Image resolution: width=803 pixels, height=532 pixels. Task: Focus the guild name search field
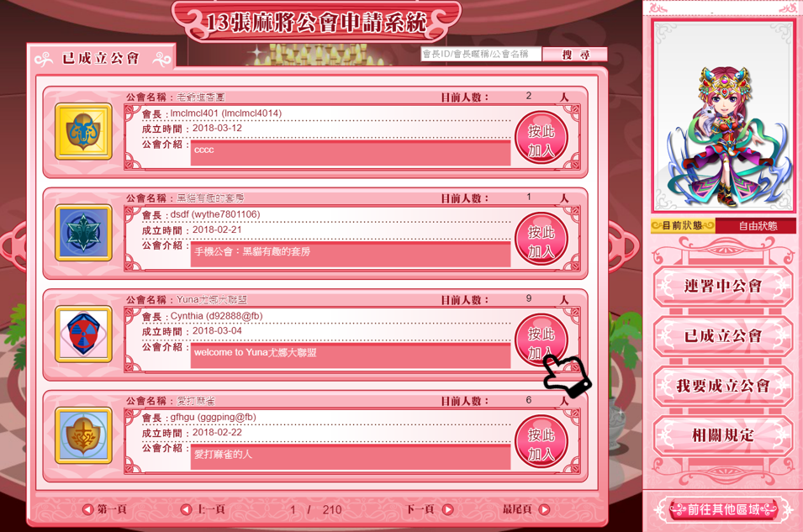(481, 54)
